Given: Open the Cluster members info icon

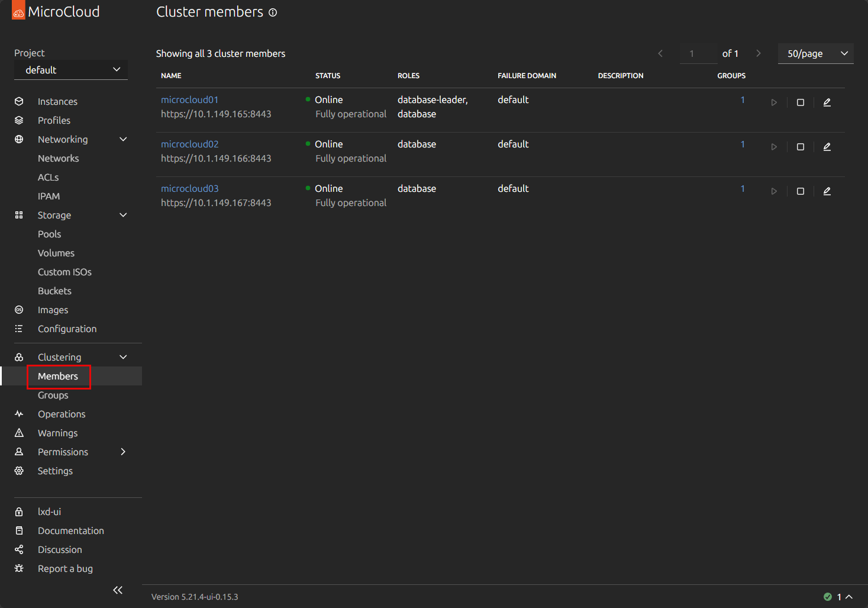Looking at the screenshot, I should pyautogui.click(x=273, y=12).
